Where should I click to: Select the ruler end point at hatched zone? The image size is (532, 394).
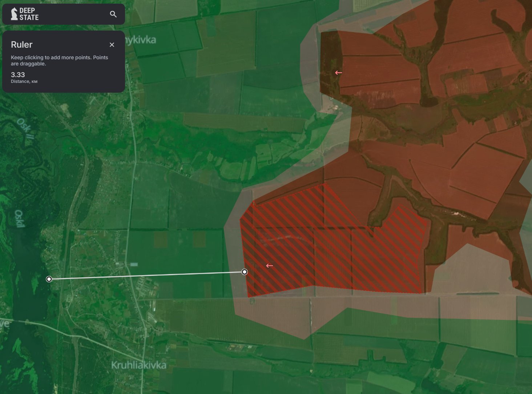pos(245,272)
